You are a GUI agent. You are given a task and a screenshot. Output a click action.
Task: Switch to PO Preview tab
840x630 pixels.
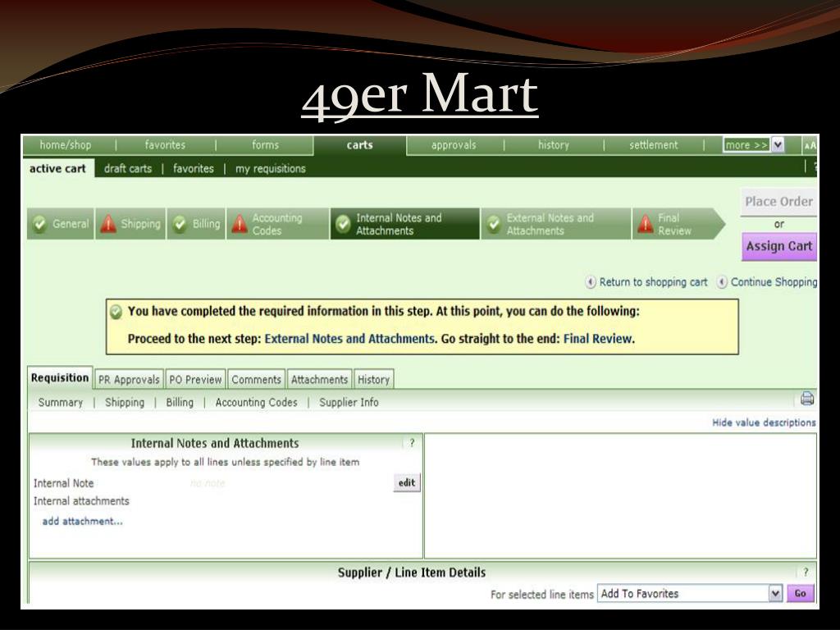[x=195, y=379]
